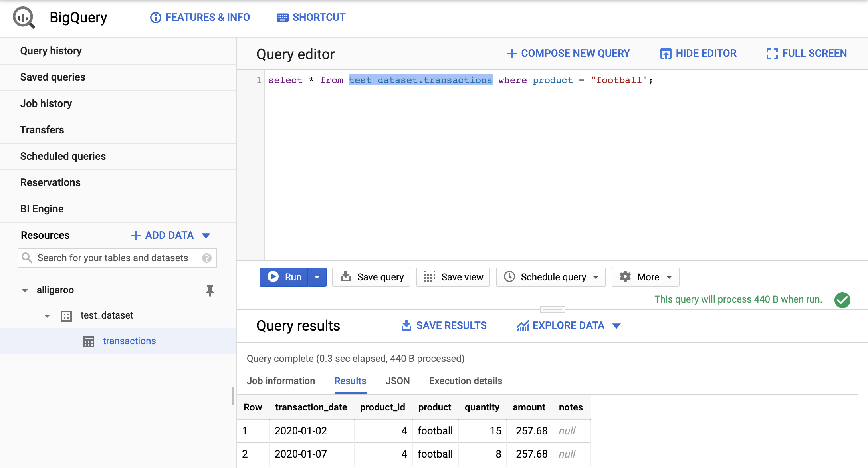Viewport: 868px width, 468px height.
Task: Click the sidebar vertical scrollbar handle
Action: tap(233, 396)
